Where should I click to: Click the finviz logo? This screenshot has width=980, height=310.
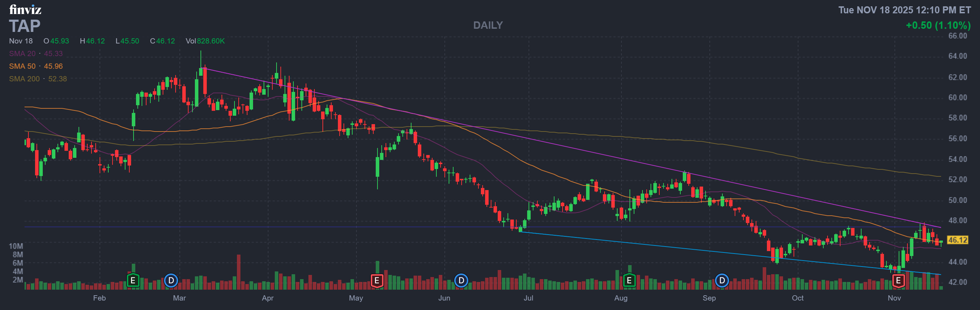coord(25,9)
